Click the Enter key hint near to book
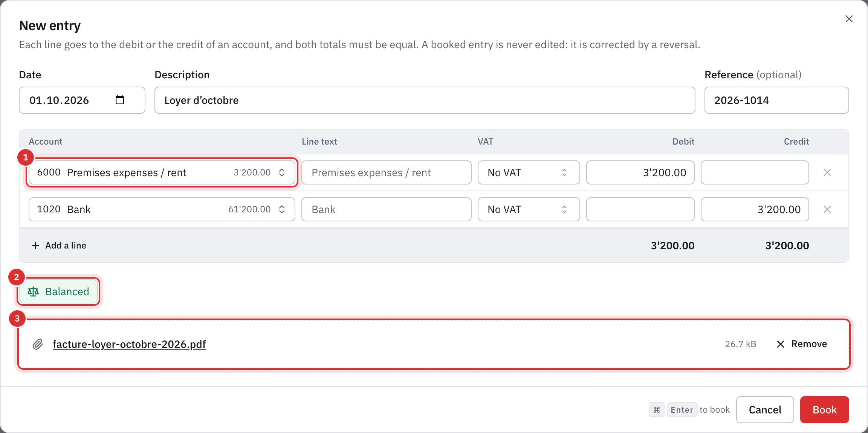868x433 pixels. pyautogui.click(x=682, y=410)
